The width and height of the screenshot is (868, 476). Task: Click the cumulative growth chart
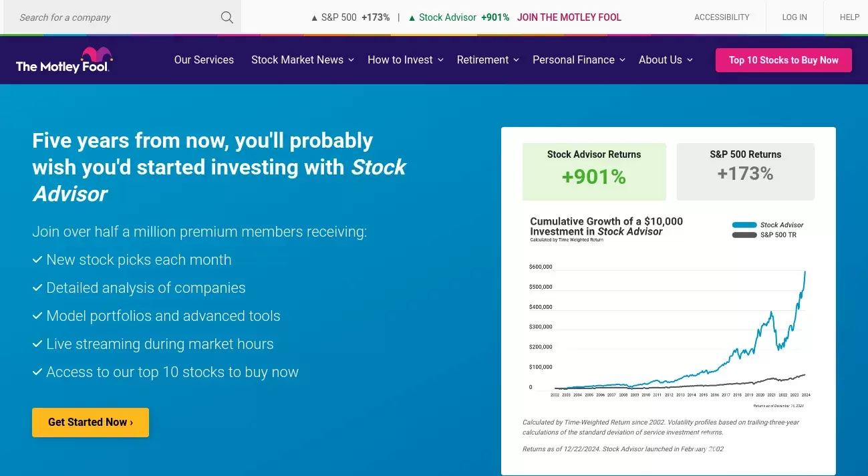tap(668, 328)
